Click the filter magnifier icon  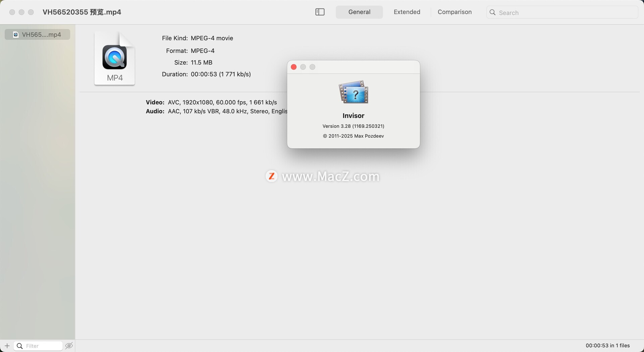tap(20, 346)
